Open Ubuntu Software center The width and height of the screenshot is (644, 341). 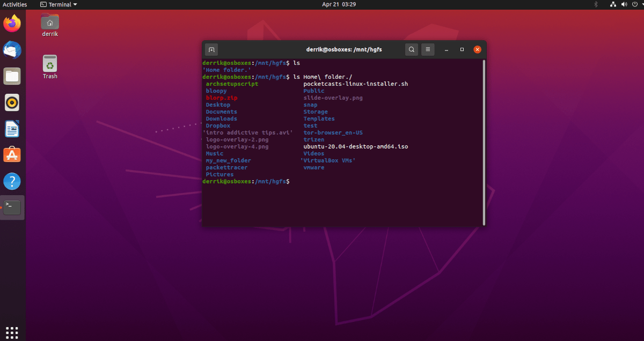pyautogui.click(x=12, y=155)
